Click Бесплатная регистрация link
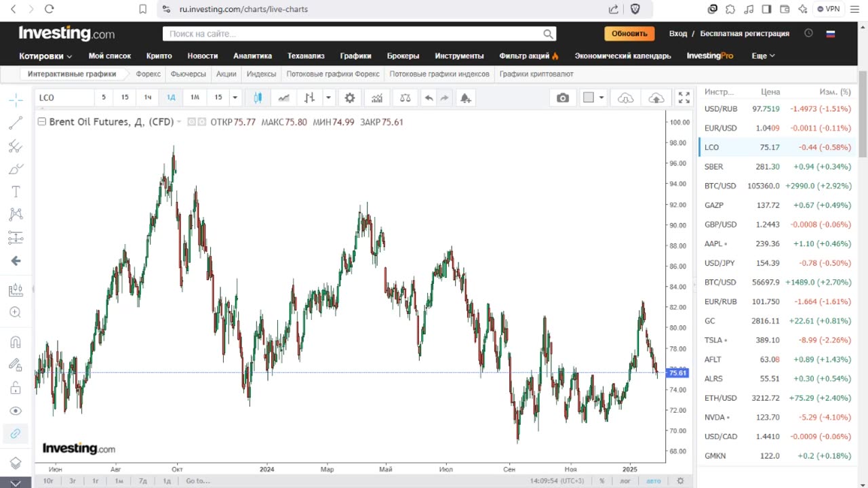 pyautogui.click(x=745, y=33)
